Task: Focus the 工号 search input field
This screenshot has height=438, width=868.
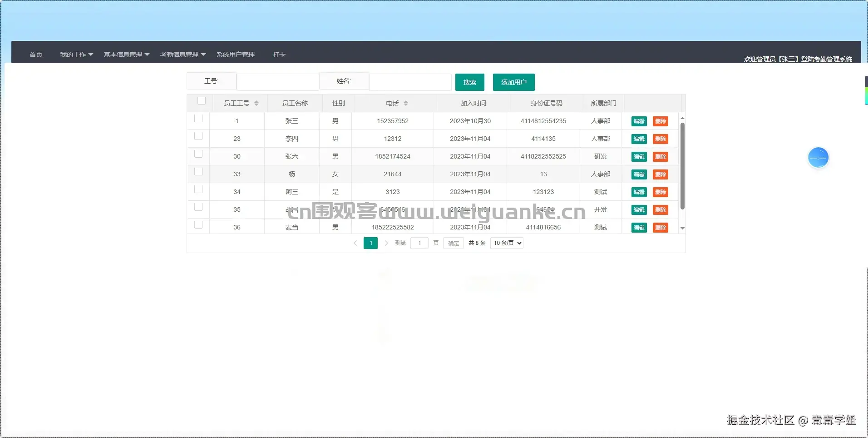Action: 278,82
